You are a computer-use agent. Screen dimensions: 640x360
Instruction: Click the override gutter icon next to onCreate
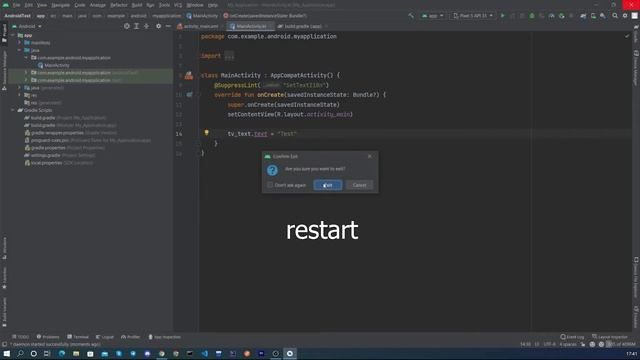pos(189,94)
